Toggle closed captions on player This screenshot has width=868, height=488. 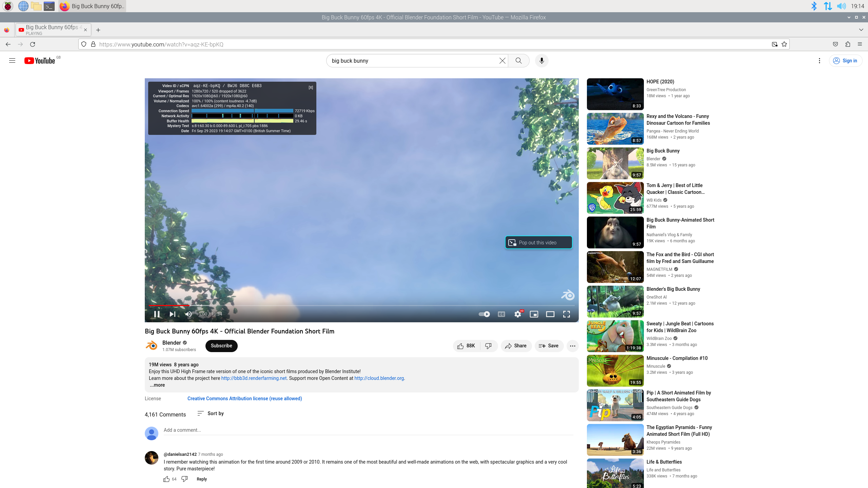[x=501, y=314]
